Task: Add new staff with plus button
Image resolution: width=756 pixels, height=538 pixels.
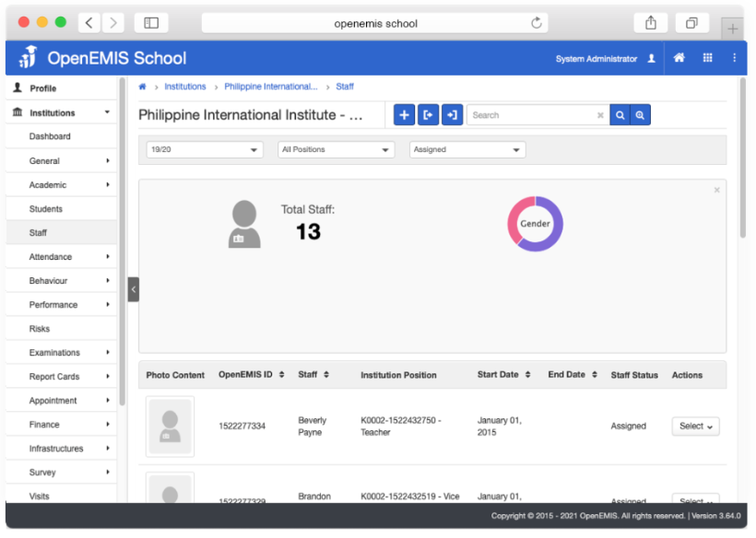Action: (404, 115)
